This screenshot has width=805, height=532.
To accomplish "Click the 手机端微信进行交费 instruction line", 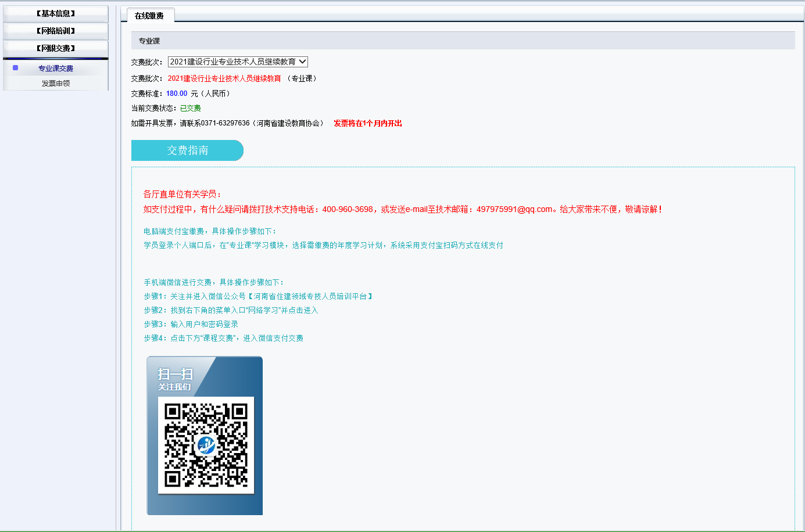I will (x=214, y=282).
